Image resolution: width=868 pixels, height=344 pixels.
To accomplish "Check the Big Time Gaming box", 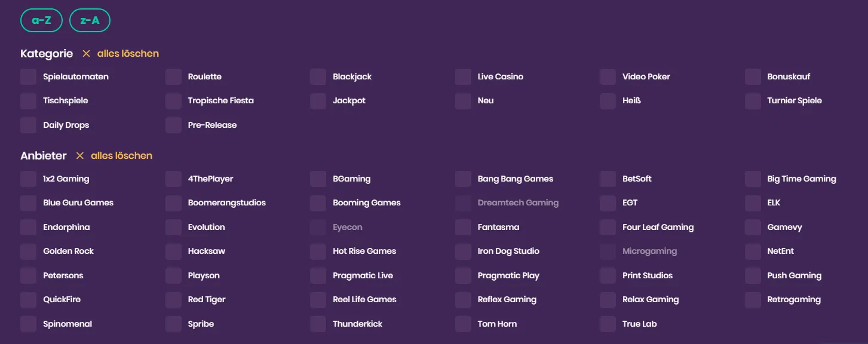I will (x=753, y=179).
